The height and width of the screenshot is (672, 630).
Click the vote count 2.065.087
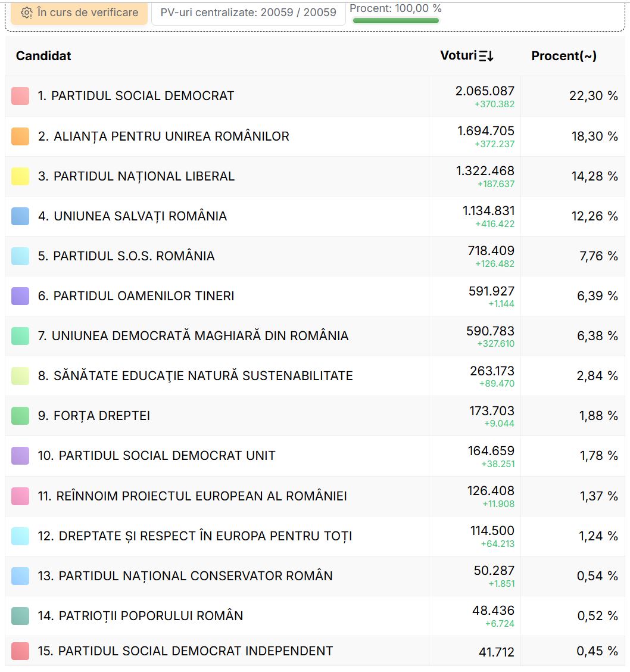click(485, 91)
